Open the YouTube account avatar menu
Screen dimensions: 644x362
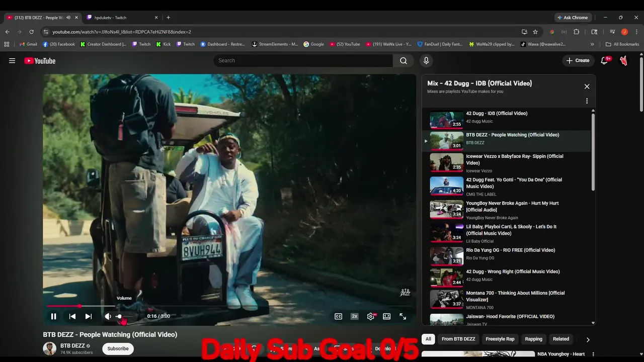coord(624,61)
